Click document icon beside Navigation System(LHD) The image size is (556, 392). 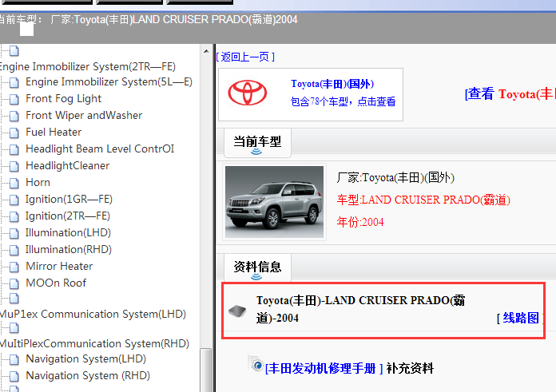click(14, 360)
